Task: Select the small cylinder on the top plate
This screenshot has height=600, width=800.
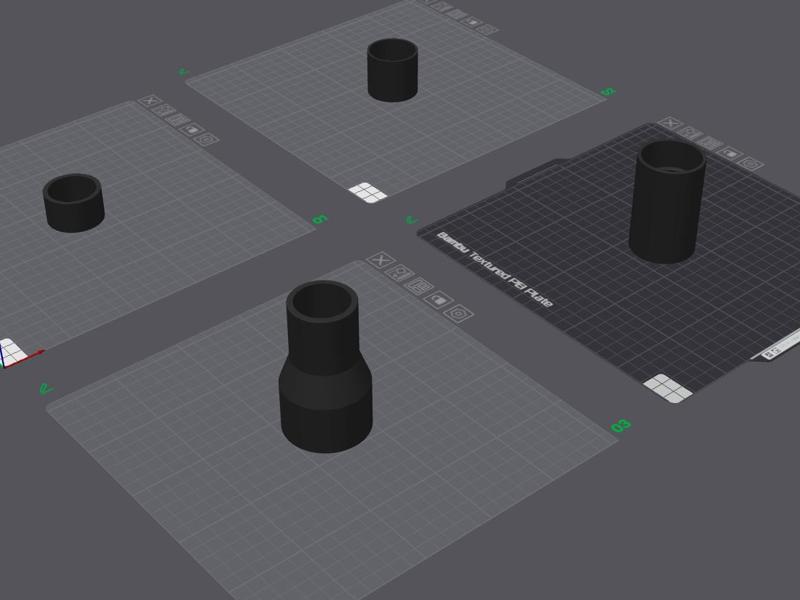Action: (392, 70)
